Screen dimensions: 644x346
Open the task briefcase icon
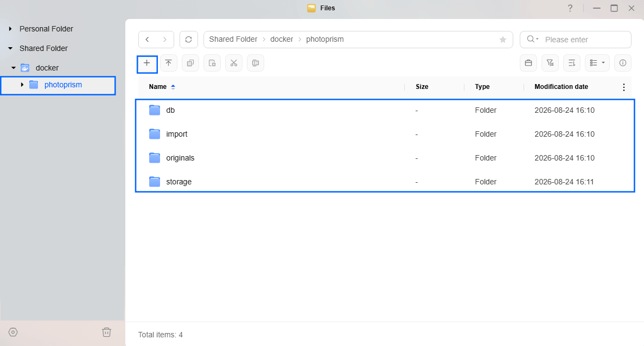pos(528,63)
